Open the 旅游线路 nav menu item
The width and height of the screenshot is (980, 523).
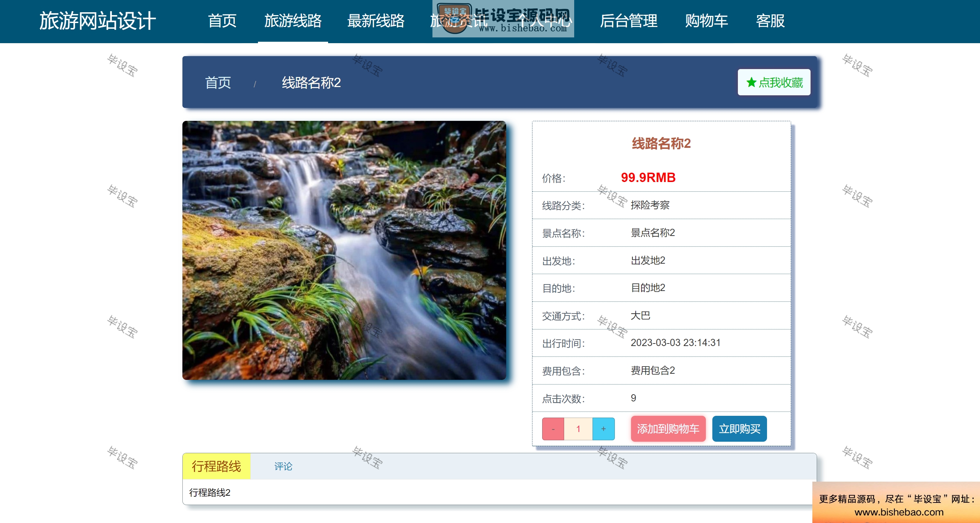(293, 21)
